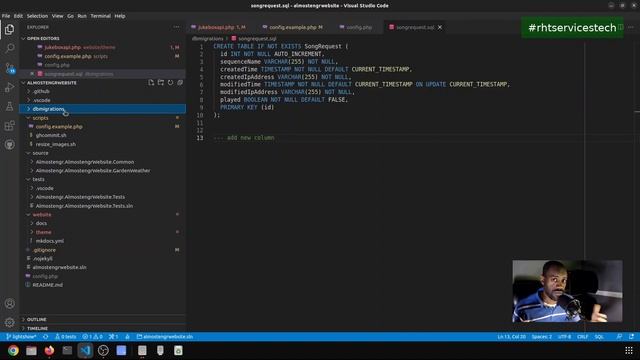Click the feedback icon in status bar
This screenshot has height=360, width=640.
click(619, 337)
